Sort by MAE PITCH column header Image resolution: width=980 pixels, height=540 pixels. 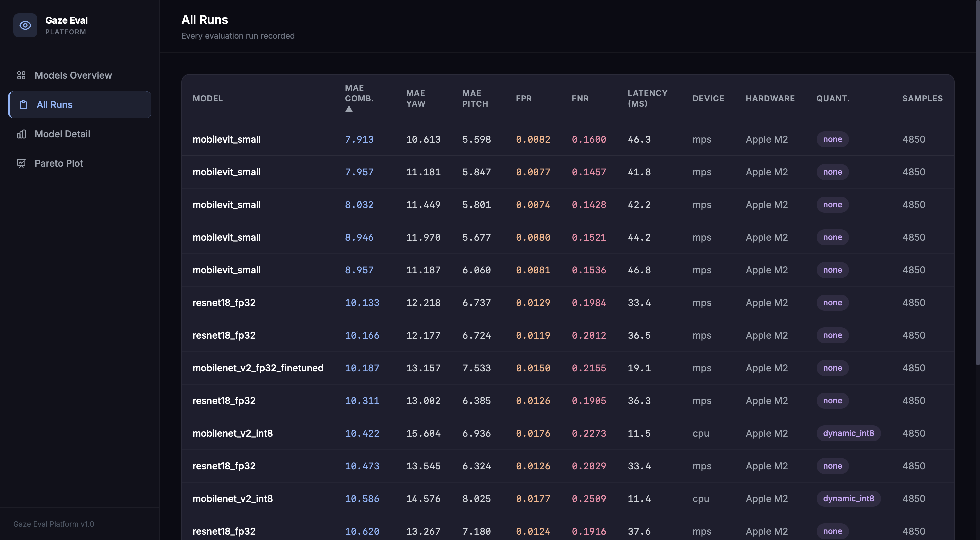click(x=475, y=99)
